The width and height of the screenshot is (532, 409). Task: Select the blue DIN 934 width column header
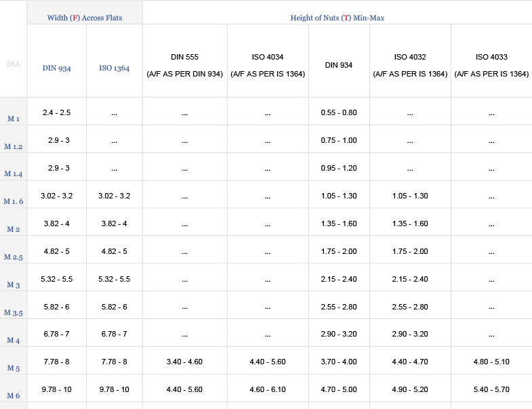(57, 68)
